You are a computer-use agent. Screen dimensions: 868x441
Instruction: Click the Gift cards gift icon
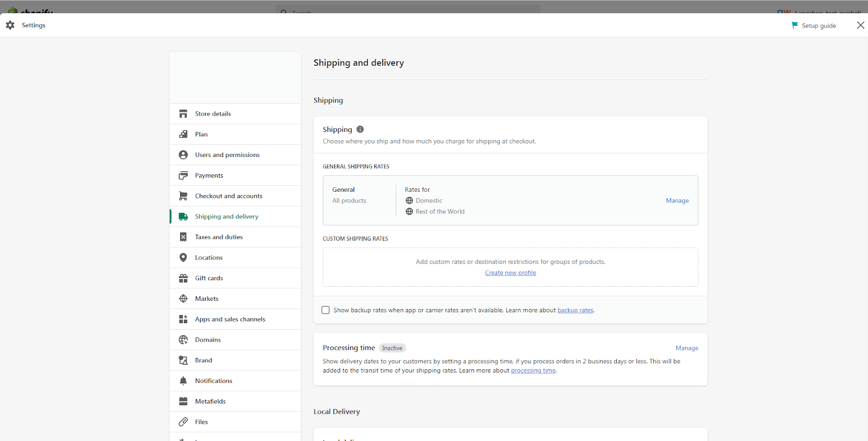183,278
